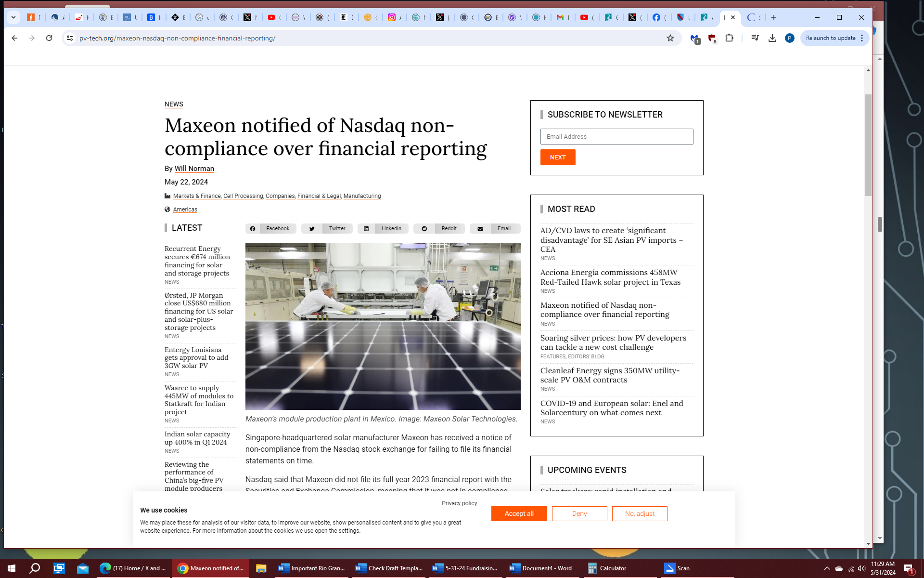Click the Deny cookies button

[579, 513]
